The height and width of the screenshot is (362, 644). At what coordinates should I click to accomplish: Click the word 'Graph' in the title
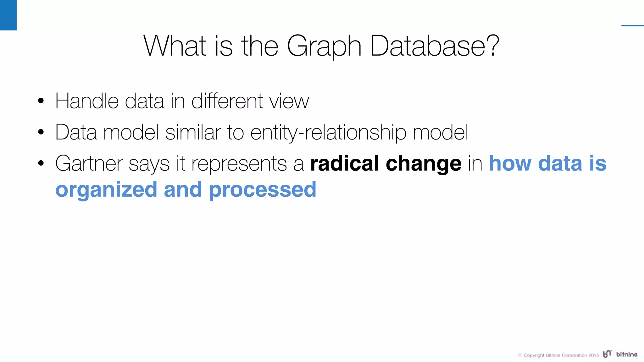(x=324, y=47)
